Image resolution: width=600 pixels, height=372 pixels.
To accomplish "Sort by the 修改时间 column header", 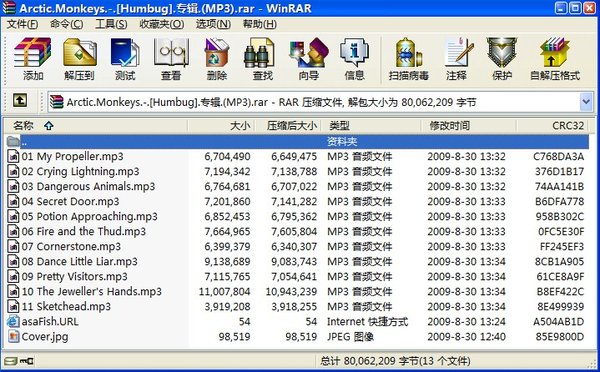I will coord(468,126).
